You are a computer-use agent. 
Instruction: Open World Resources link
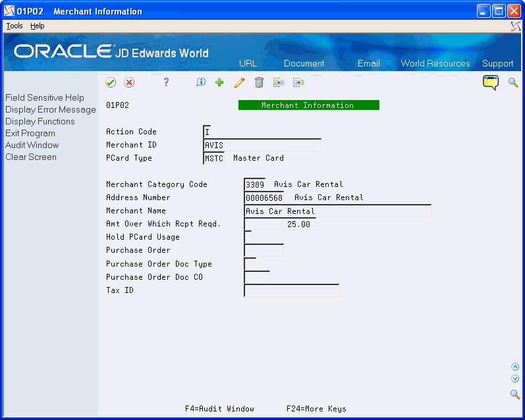(x=435, y=63)
